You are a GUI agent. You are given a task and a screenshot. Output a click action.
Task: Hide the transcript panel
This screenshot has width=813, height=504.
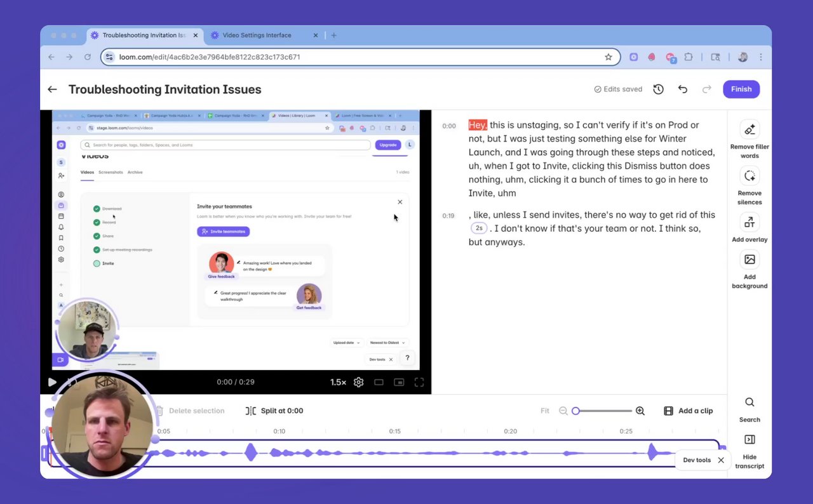click(x=749, y=451)
